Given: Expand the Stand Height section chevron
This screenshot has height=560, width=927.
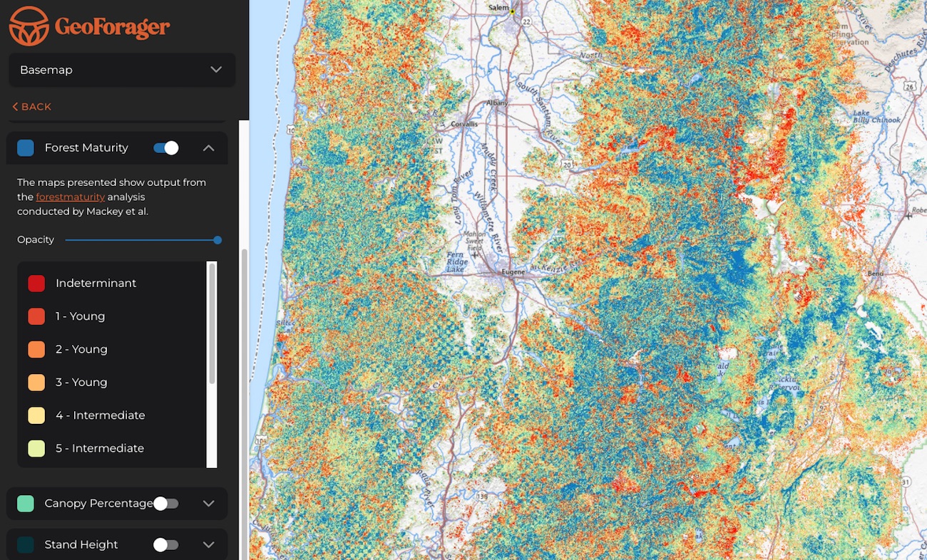Looking at the screenshot, I should [x=208, y=545].
